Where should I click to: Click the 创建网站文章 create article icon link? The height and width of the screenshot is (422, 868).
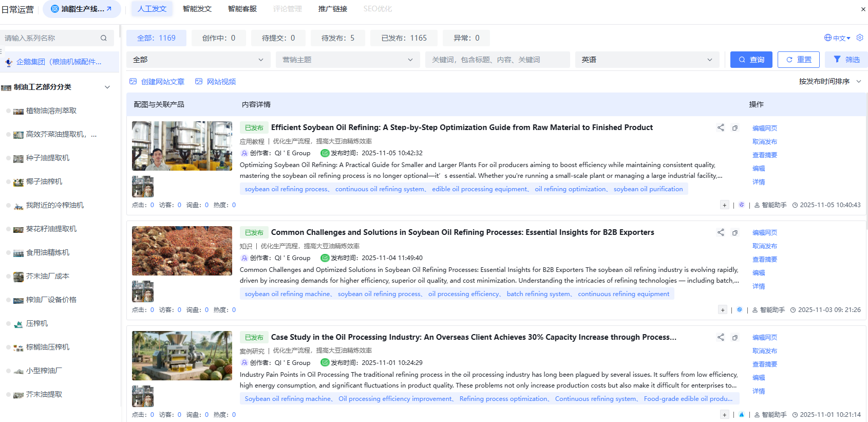157,82
